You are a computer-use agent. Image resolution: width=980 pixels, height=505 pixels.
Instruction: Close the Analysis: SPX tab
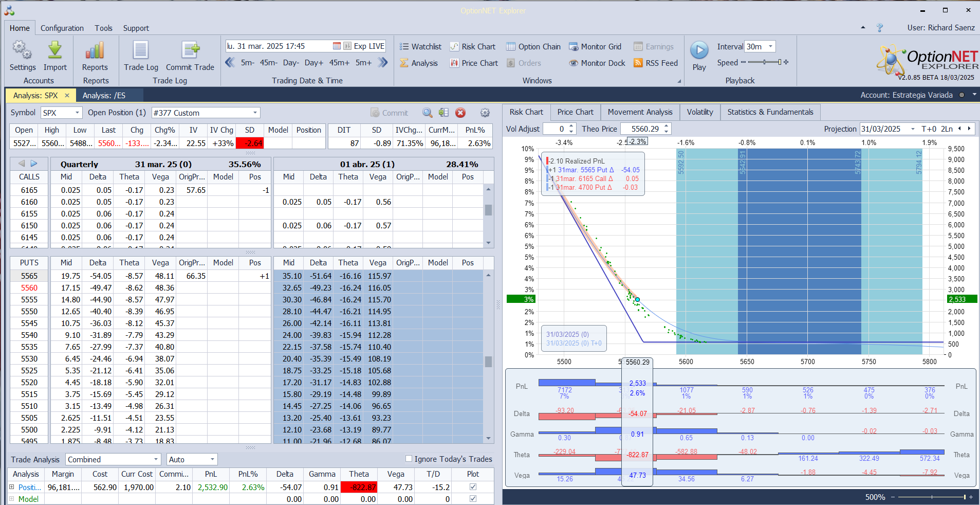click(x=67, y=95)
